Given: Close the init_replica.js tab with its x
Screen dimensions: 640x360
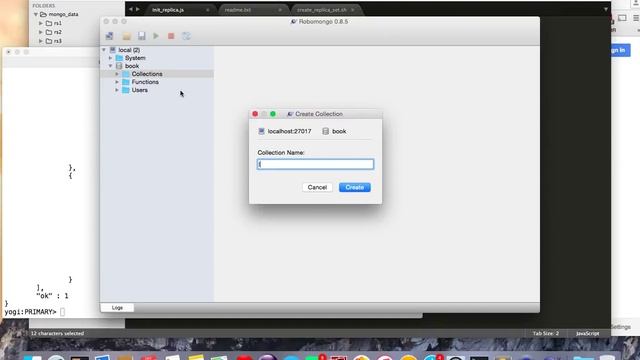Looking at the screenshot, I should (x=208, y=10).
